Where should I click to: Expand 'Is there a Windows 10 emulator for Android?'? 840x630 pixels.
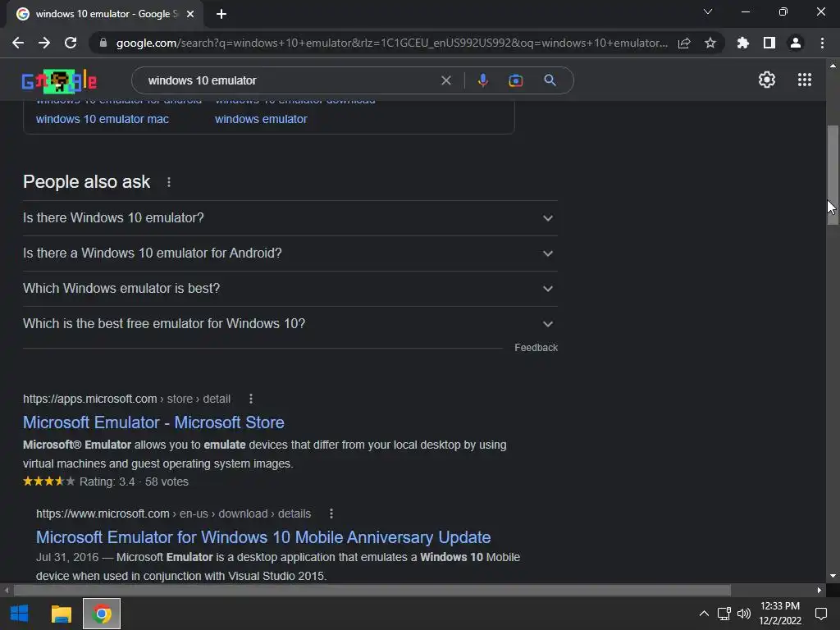[290, 253]
